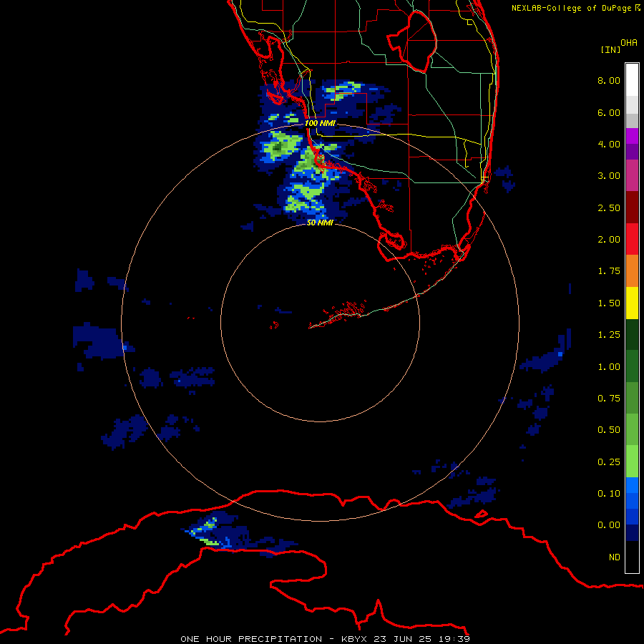The width and height of the screenshot is (644, 644).
Task: Click the OHA product label
Action: (x=629, y=43)
